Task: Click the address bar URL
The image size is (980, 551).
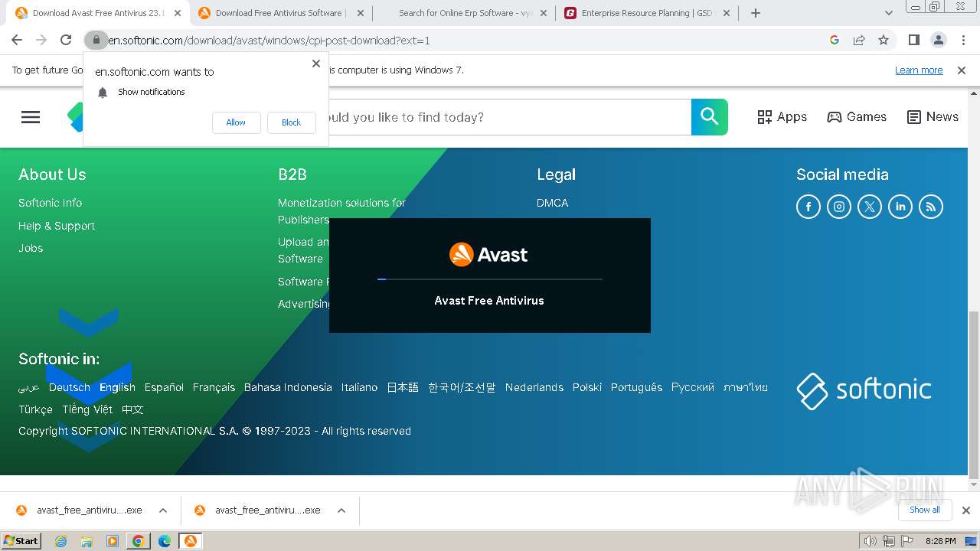Action: point(269,41)
